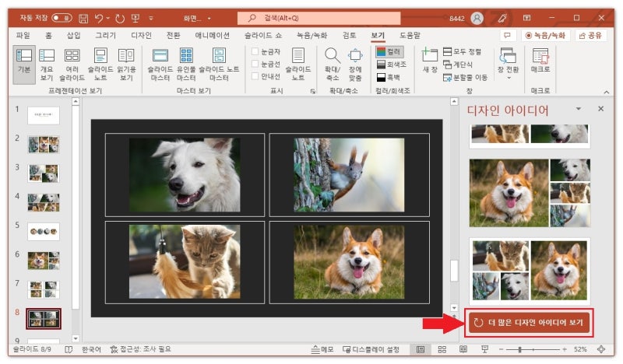This screenshot has width=623, height=364.
Task: Enable the Gridlines (눈금선) checkbox
Action: 255,64
